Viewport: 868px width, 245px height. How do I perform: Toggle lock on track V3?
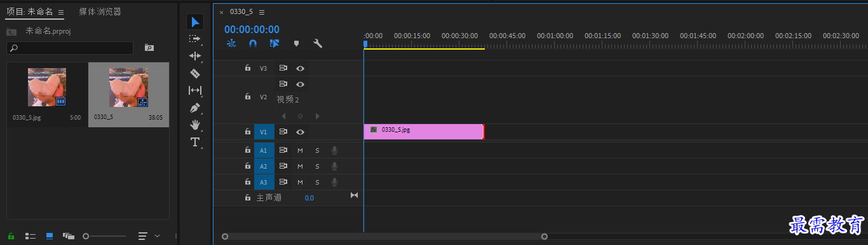pyautogui.click(x=248, y=67)
